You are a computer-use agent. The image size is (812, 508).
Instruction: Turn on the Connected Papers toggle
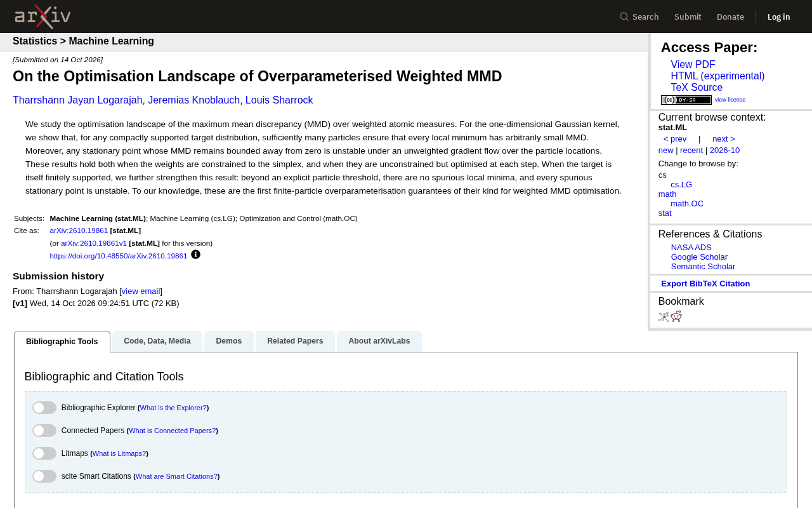tap(44, 431)
